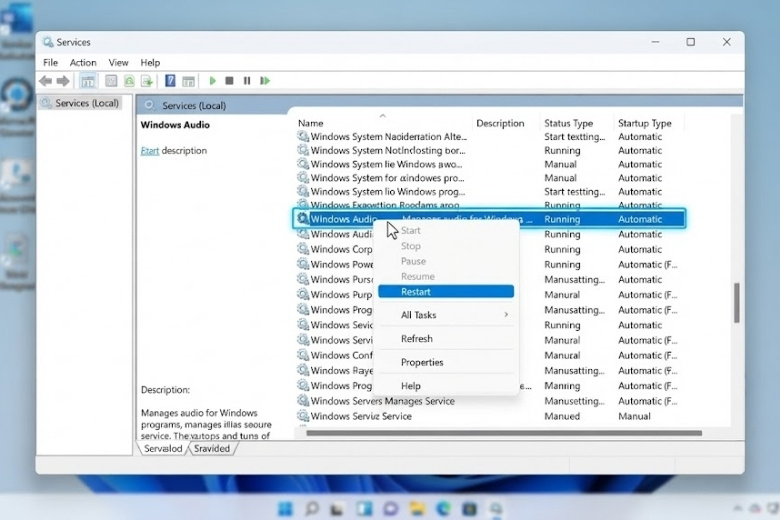Viewport: 780px width, 520px height.
Task: Click the Pause Service toolbar icon
Action: (247, 81)
